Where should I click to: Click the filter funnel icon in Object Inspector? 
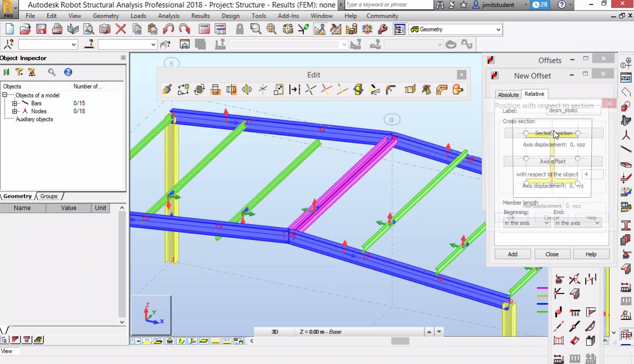(x=19, y=72)
